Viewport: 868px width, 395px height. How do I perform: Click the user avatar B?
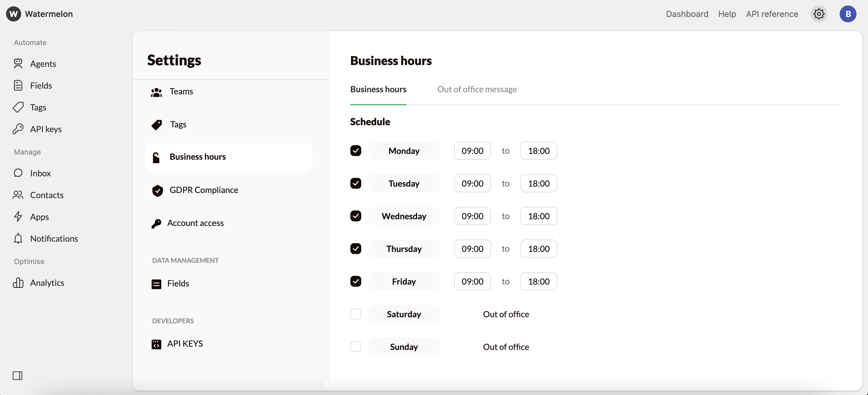point(848,14)
